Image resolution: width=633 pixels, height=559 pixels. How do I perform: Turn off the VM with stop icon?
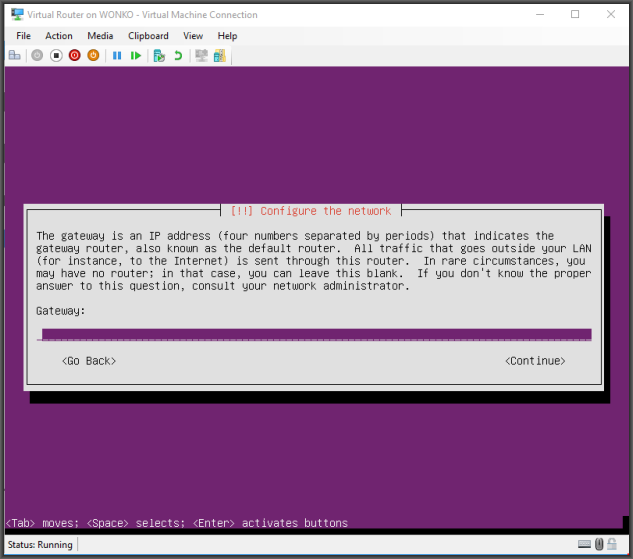pos(56,55)
